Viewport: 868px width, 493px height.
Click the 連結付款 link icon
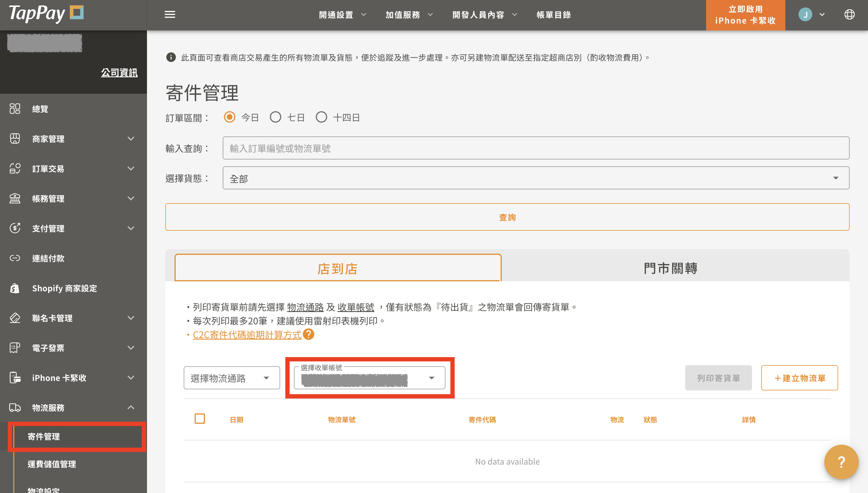pos(15,258)
